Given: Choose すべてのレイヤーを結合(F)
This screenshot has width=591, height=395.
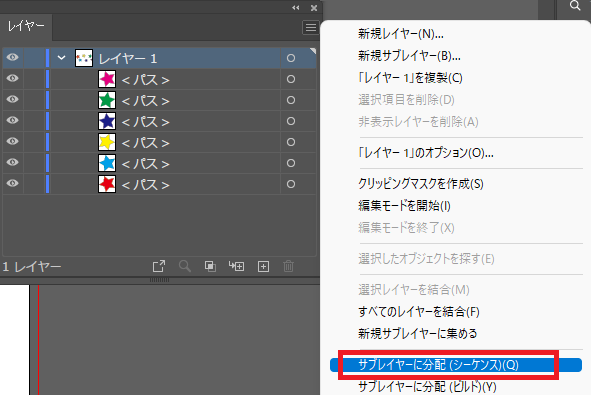Looking at the screenshot, I should pyautogui.click(x=418, y=312).
